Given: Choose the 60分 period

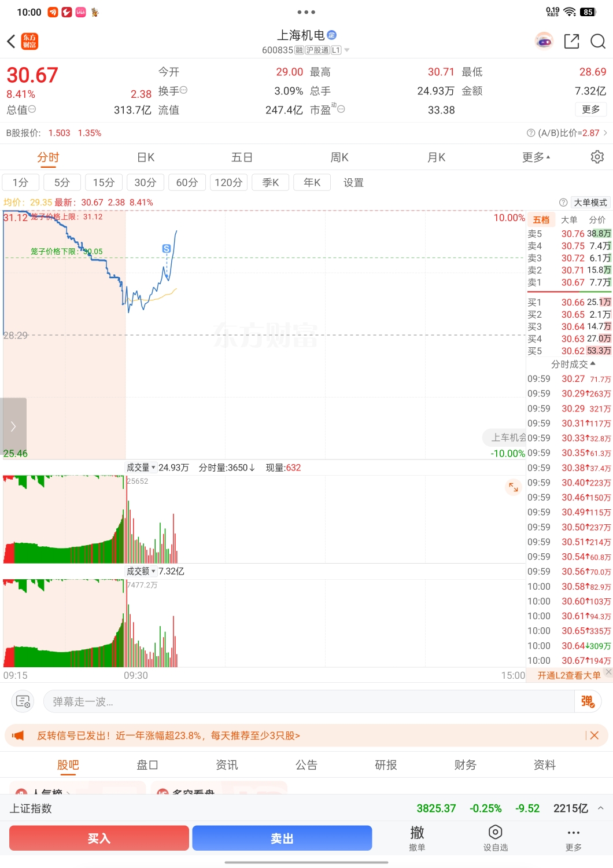Looking at the screenshot, I should pos(187,182).
